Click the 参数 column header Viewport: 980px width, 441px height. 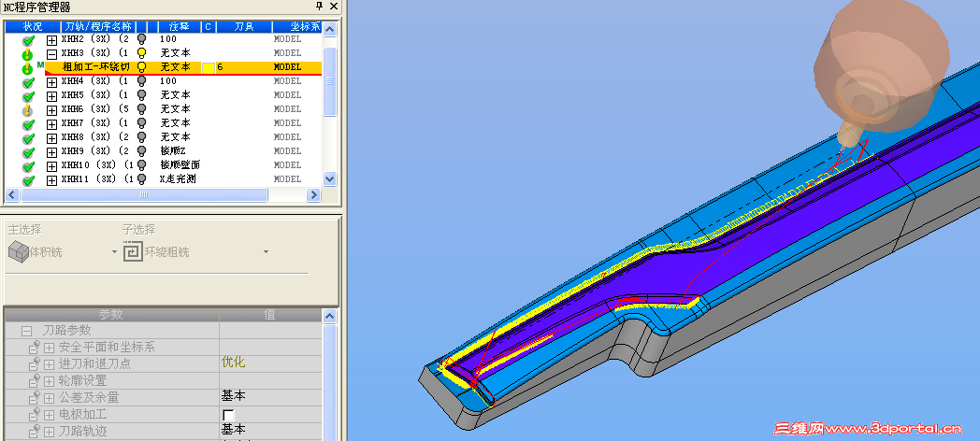coord(112,314)
